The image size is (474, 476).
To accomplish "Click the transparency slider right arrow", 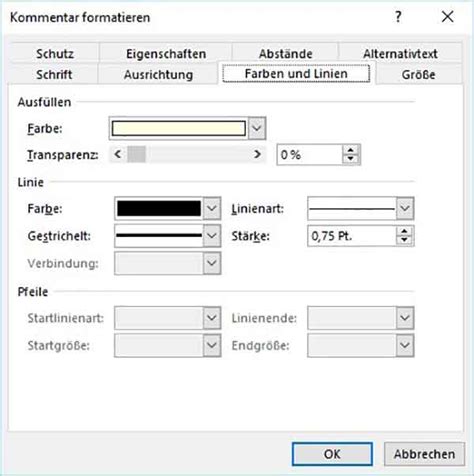I will [x=257, y=154].
